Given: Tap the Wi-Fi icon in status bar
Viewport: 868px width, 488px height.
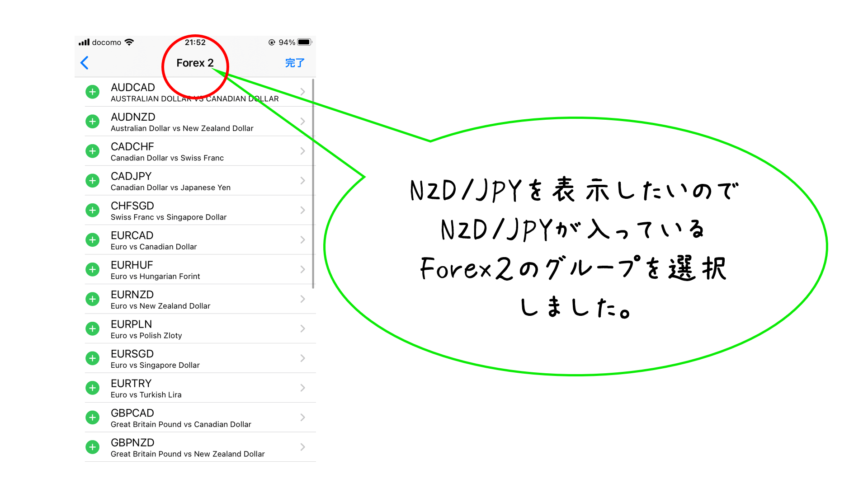Looking at the screenshot, I should click(x=129, y=42).
